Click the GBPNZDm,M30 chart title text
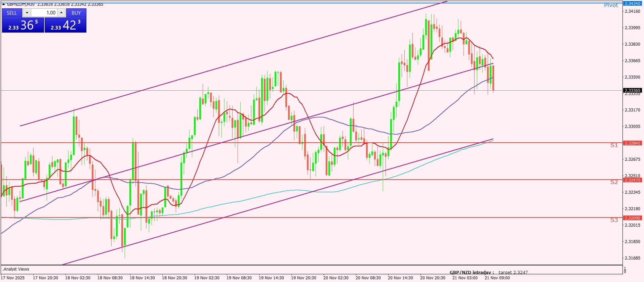The height and width of the screenshot is (282, 644). (x=21, y=4)
